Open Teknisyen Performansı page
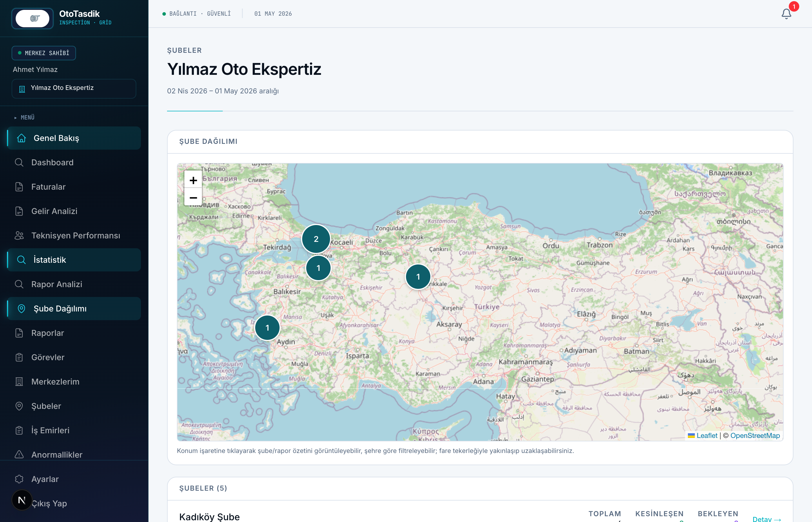 click(x=74, y=235)
